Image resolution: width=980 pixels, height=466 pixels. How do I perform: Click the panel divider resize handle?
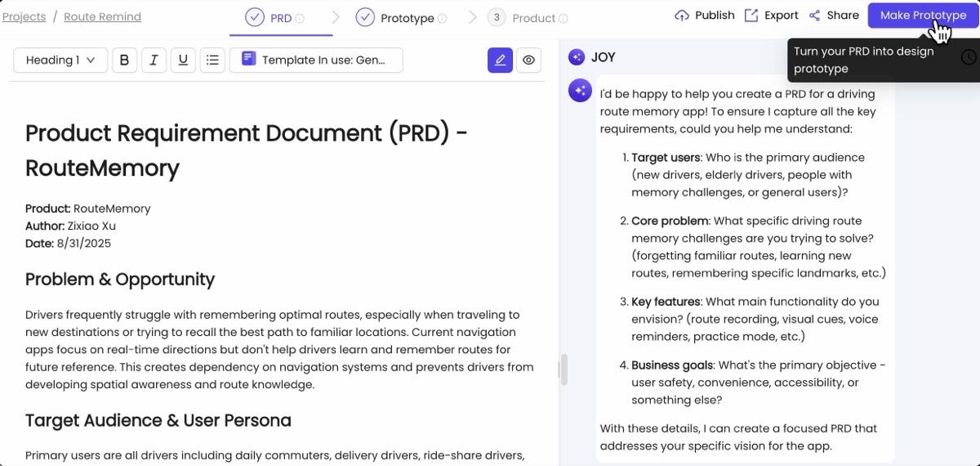(x=563, y=370)
